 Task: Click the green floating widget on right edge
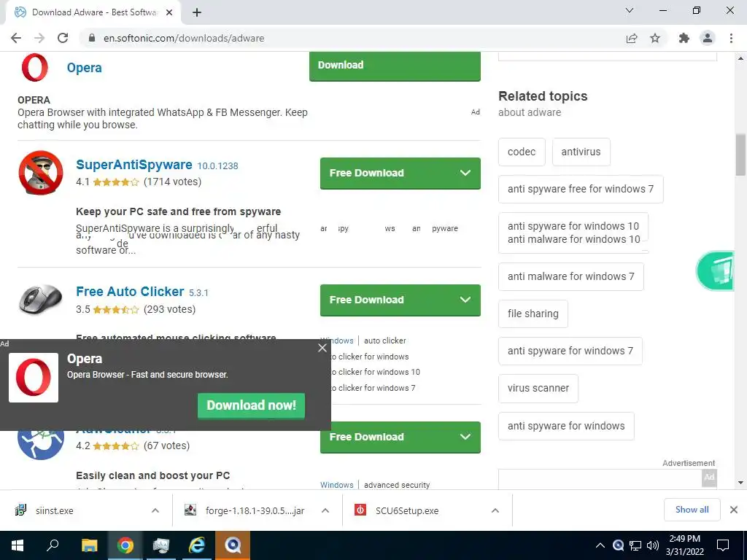[716, 271]
